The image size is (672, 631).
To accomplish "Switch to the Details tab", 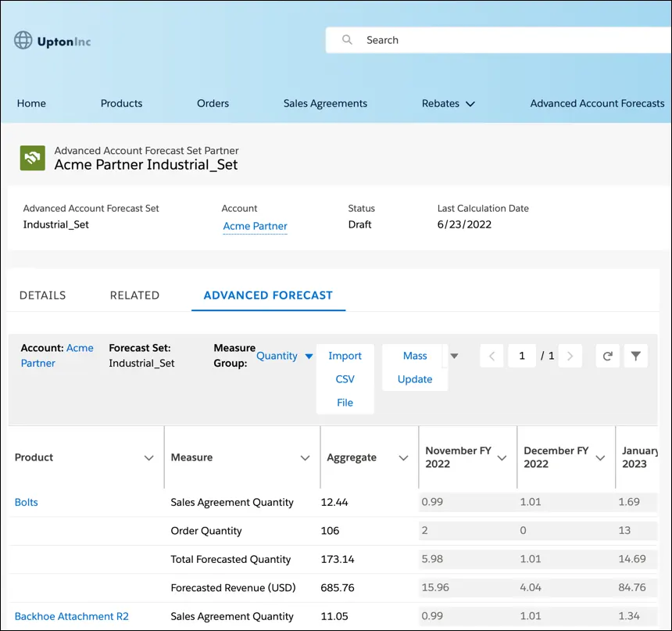I will (42, 295).
